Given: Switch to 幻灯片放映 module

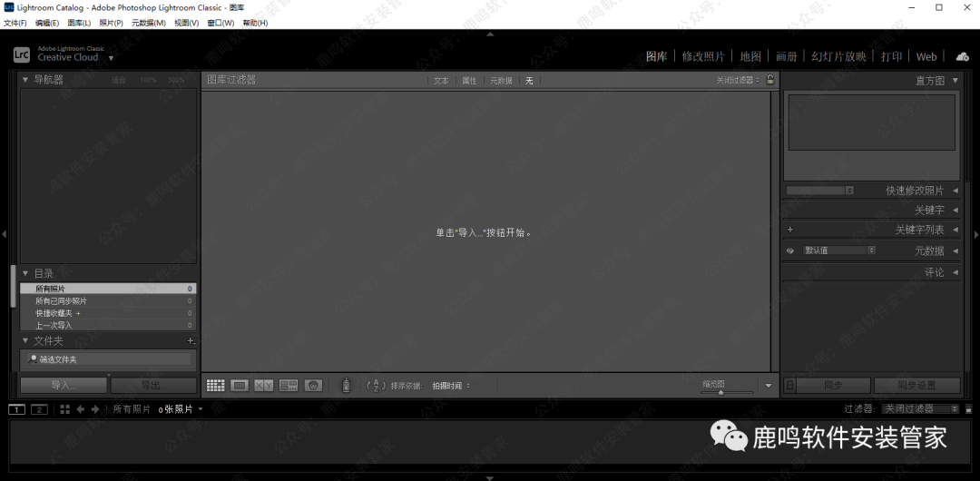Looking at the screenshot, I should pyautogui.click(x=838, y=56).
